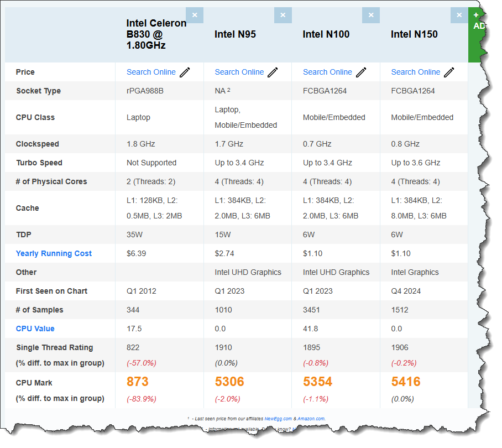Remove the Intel N95 column
This screenshot has width=502, height=448.
pos(283,15)
